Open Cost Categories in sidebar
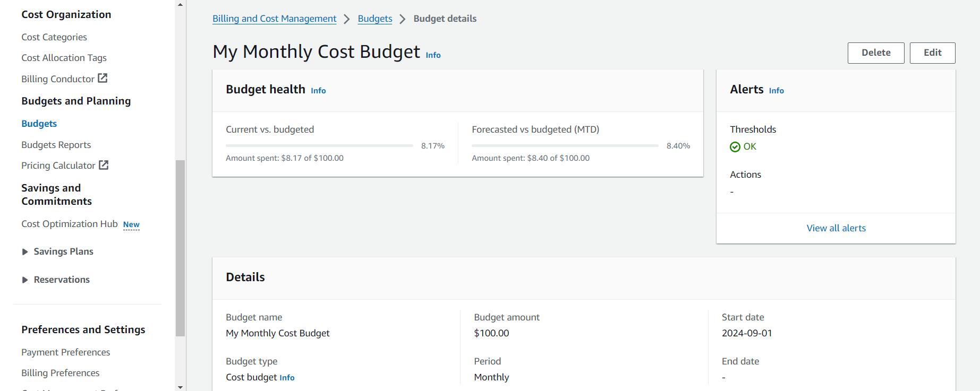Viewport: 980px width, 391px height. (54, 37)
